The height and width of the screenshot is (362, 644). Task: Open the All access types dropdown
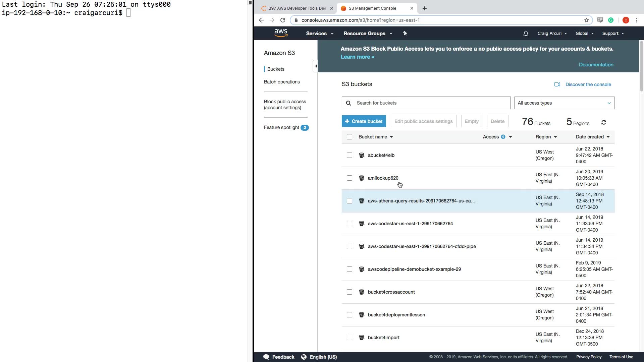[564, 103]
